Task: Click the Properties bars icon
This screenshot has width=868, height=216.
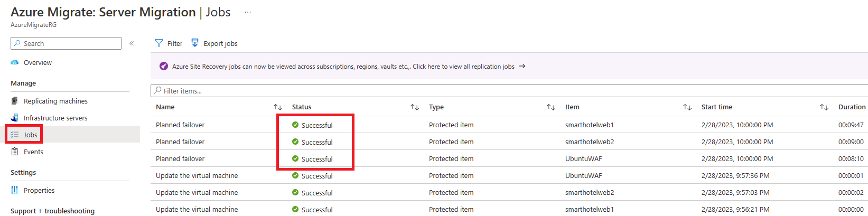Action: 15,190
